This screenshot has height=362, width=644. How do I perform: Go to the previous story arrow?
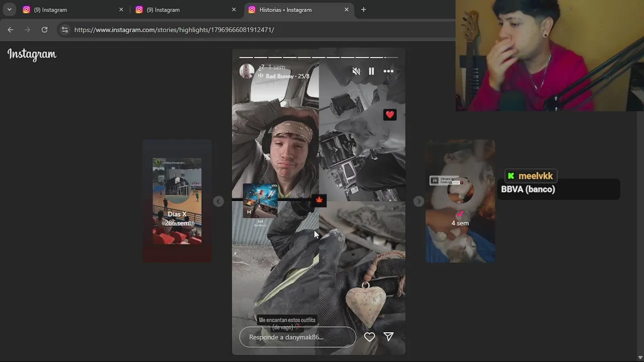(x=218, y=201)
